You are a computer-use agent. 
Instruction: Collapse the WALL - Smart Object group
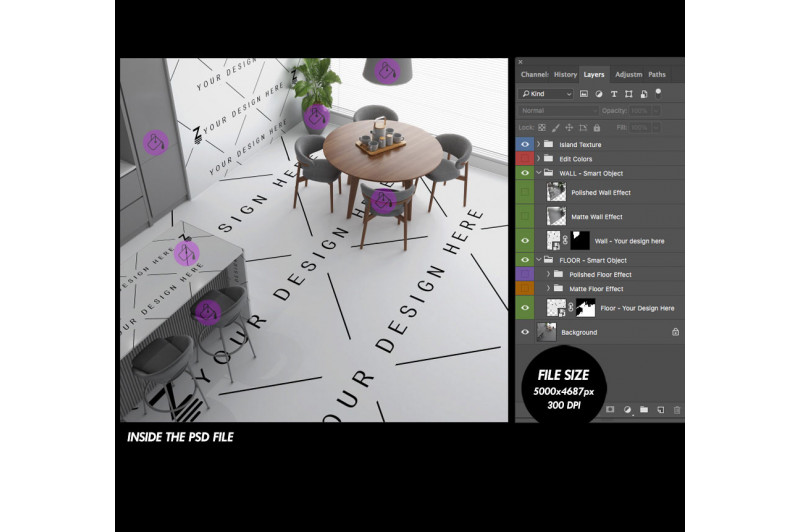click(538, 173)
